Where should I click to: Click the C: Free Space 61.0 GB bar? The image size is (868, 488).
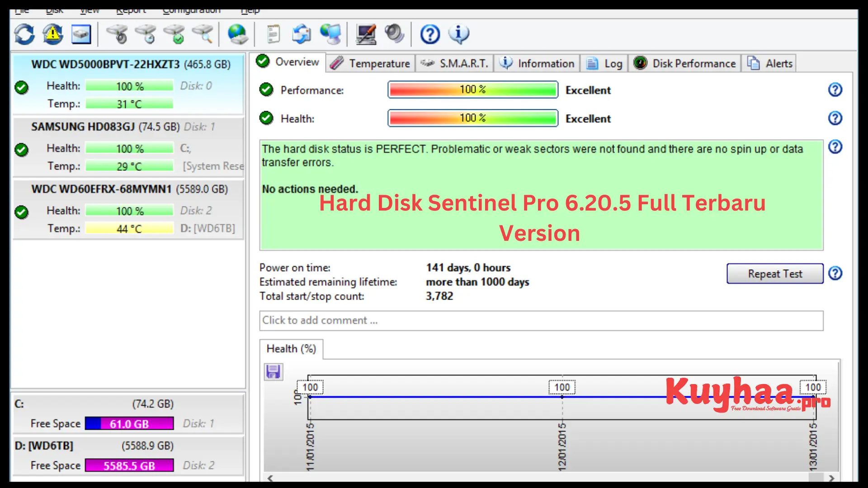pos(129,424)
